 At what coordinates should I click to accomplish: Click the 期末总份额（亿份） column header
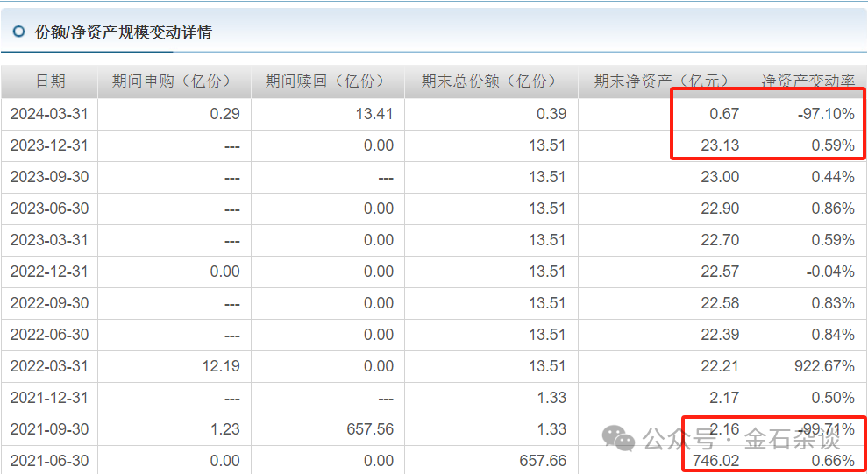(x=491, y=81)
